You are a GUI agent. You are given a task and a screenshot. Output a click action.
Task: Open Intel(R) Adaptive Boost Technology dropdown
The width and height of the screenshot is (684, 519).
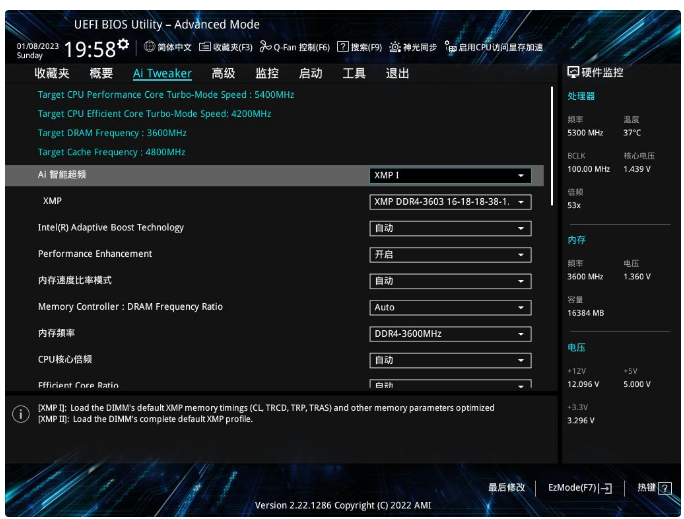coord(449,228)
